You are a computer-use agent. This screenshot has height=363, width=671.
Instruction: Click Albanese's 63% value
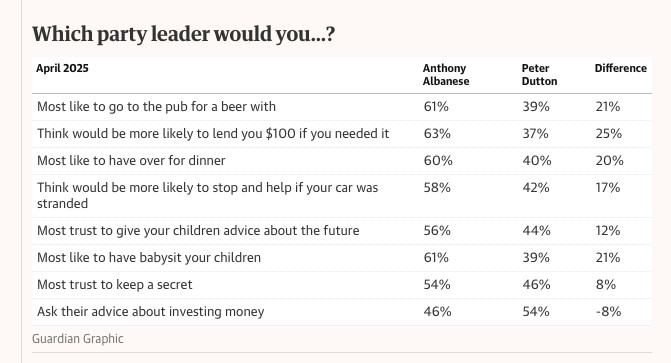pyautogui.click(x=437, y=134)
